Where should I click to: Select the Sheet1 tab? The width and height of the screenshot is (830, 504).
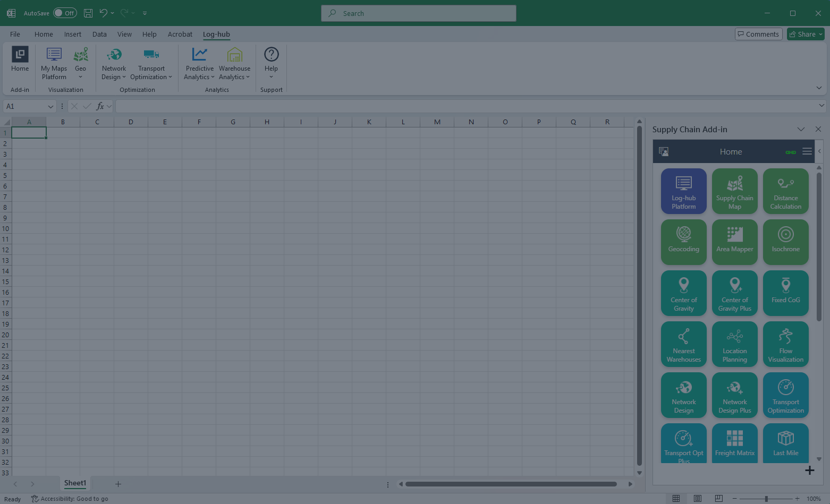point(75,483)
